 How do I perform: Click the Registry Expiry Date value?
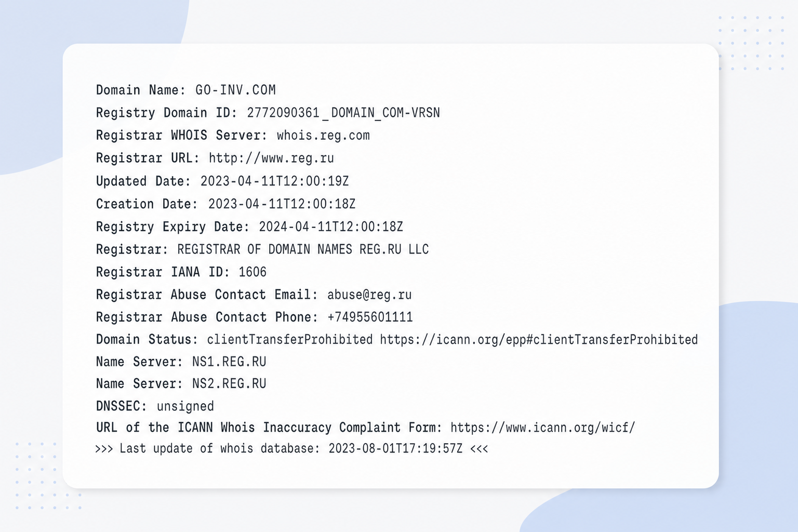[331, 227]
